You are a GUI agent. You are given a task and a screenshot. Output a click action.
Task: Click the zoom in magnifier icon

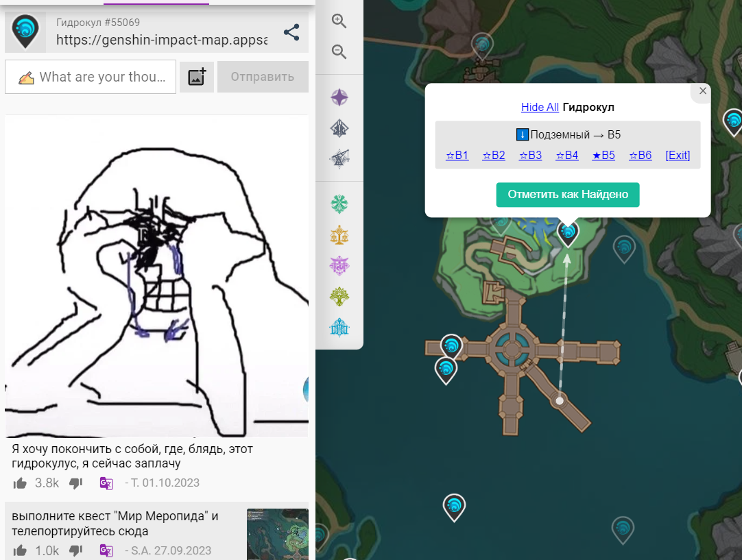(339, 21)
